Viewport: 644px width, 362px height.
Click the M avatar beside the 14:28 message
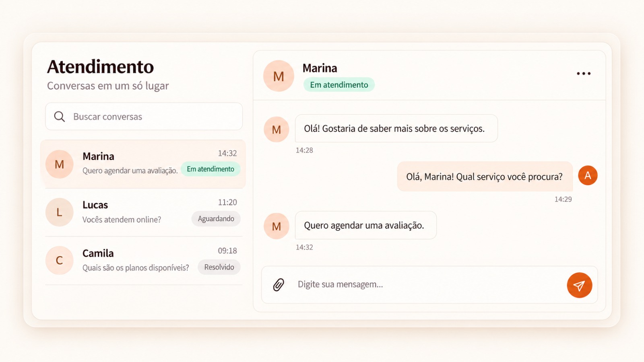(x=277, y=130)
